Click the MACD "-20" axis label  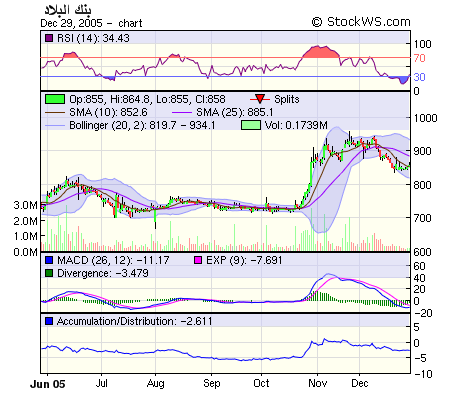[423, 313]
